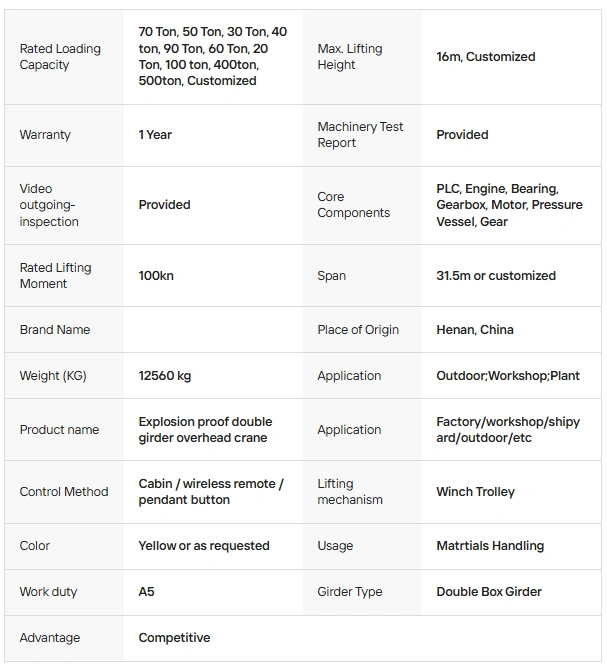Click the explosion proof crane product name
This screenshot has width=607, height=668.
pyautogui.click(x=205, y=430)
